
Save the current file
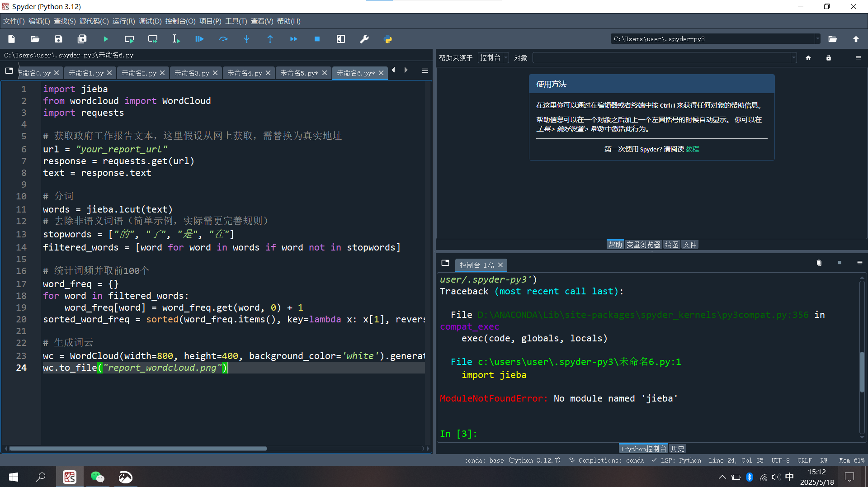coord(59,39)
